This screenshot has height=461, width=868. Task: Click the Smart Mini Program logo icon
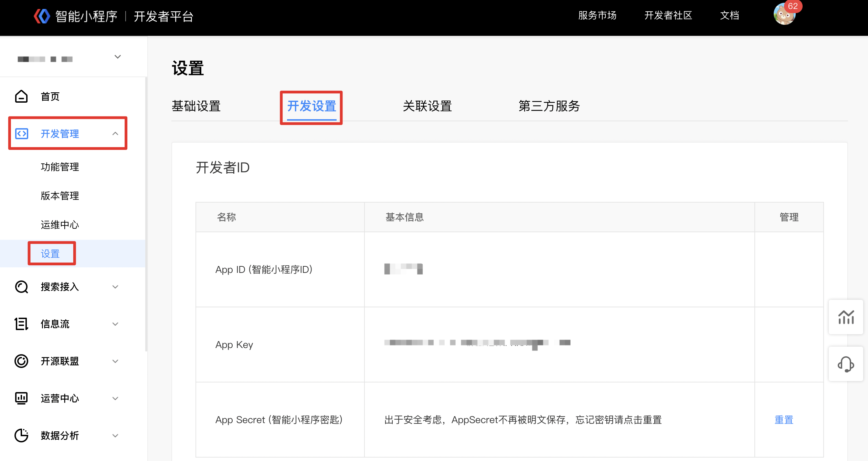[x=42, y=16]
